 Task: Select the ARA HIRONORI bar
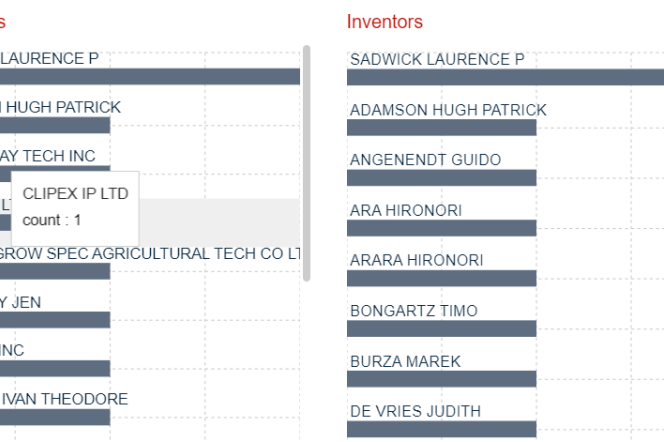[x=442, y=228]
